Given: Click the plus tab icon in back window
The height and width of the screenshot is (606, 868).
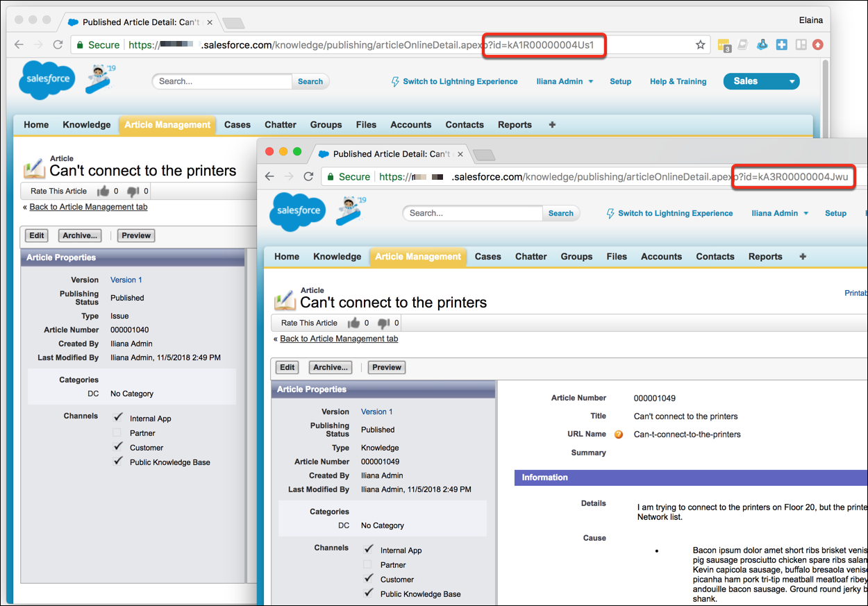Looking at the screenshot, I should pyautogui.click(x=552, y=125).
